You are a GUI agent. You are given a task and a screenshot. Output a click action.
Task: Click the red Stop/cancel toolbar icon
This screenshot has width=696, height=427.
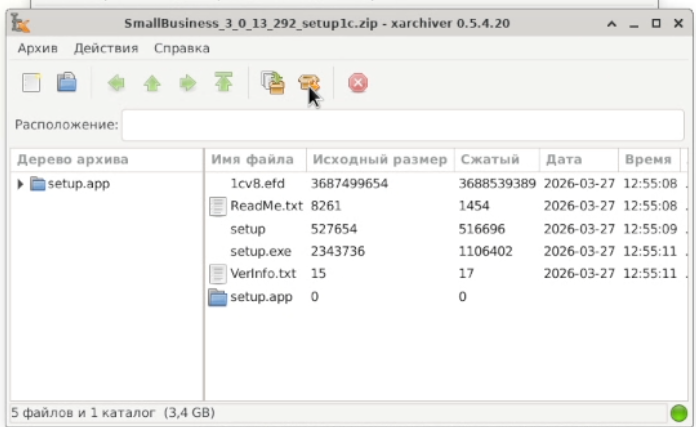(358, 83)
